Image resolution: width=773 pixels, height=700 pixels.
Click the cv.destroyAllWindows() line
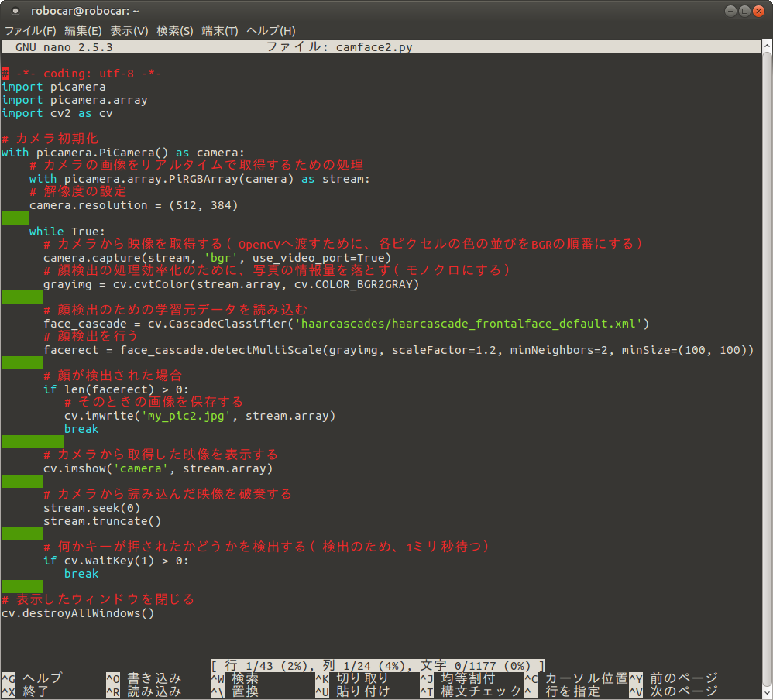pos(78,613)
